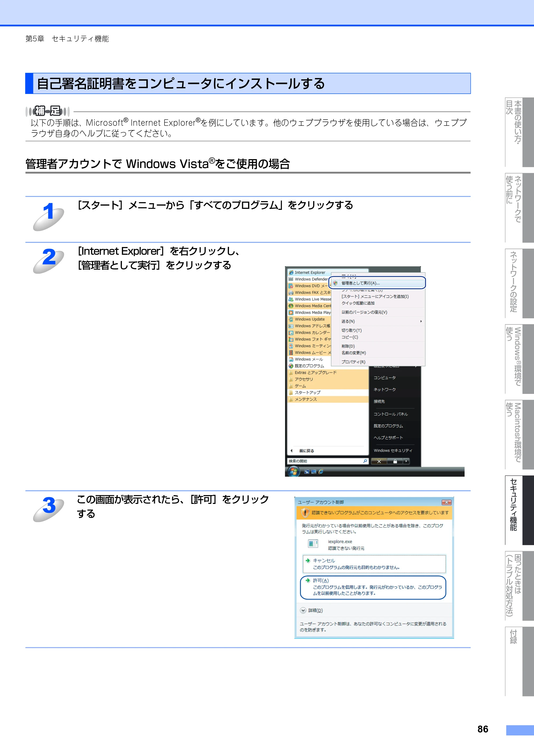Click the Windows Media Center icon

pyautogui.click(x=291, y=306)
